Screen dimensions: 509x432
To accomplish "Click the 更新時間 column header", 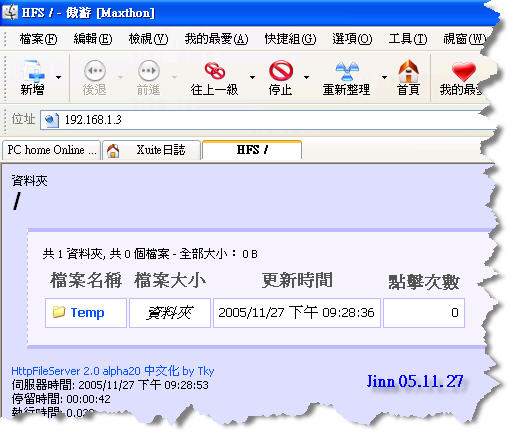I will pos(297,280).
